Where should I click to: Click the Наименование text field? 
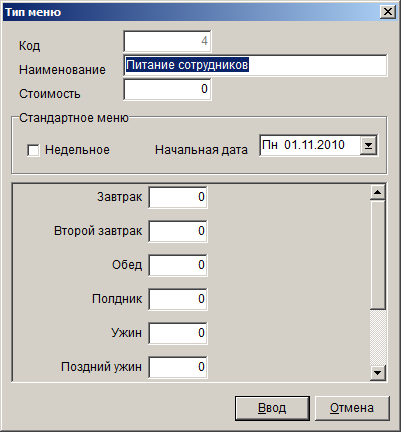tap(255, 65)
